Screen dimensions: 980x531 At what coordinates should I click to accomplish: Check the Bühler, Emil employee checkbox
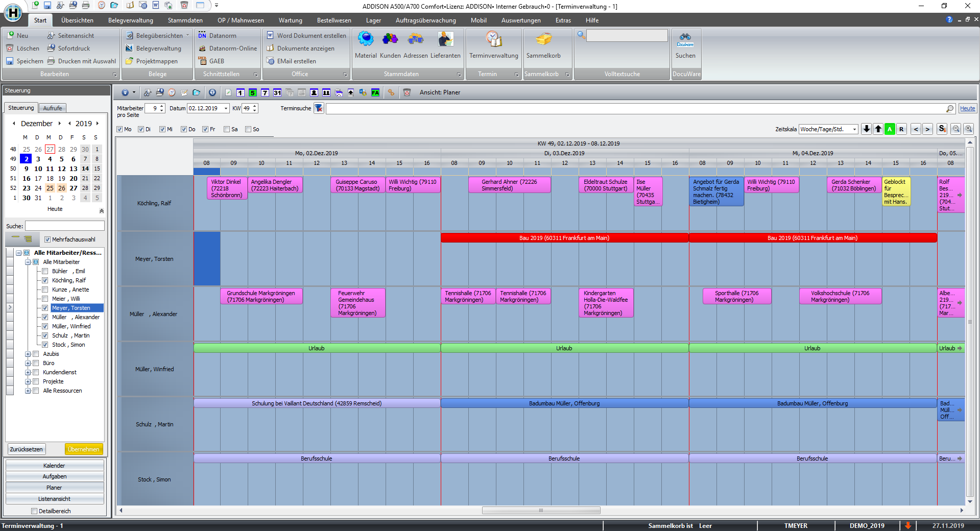45,271
